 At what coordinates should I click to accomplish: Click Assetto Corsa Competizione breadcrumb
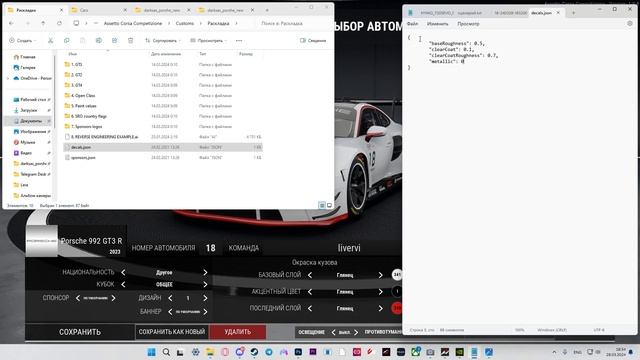[x=133, y=23]
